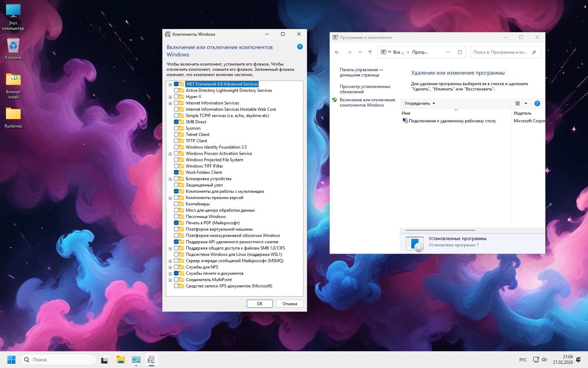Viewport: 588px width, 368px height.
Task: Click the back arrow in Programs window
Action: pyautogui.click(x=337, y=52)
